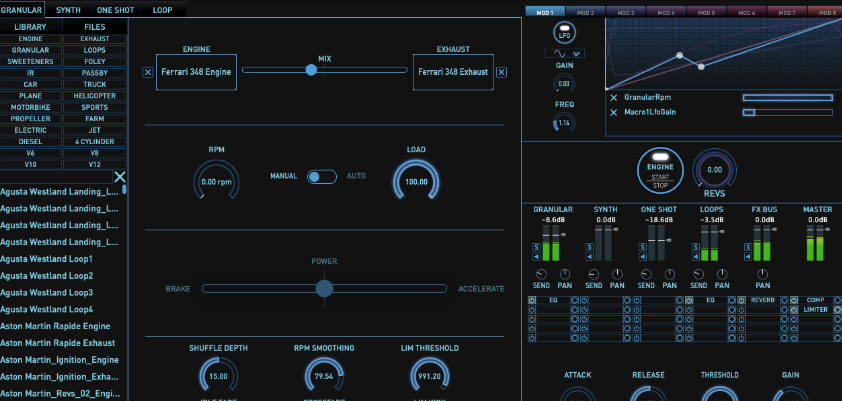The height and width of the screenshot is (401, 842).
Task: Select the MOD 7 tab
Action: (787, 12)
